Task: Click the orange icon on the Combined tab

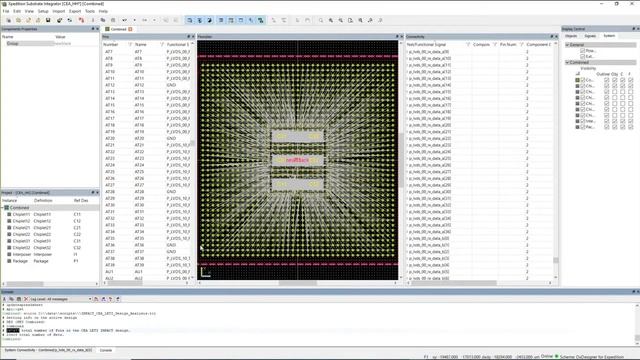Action: click(130, 29)
